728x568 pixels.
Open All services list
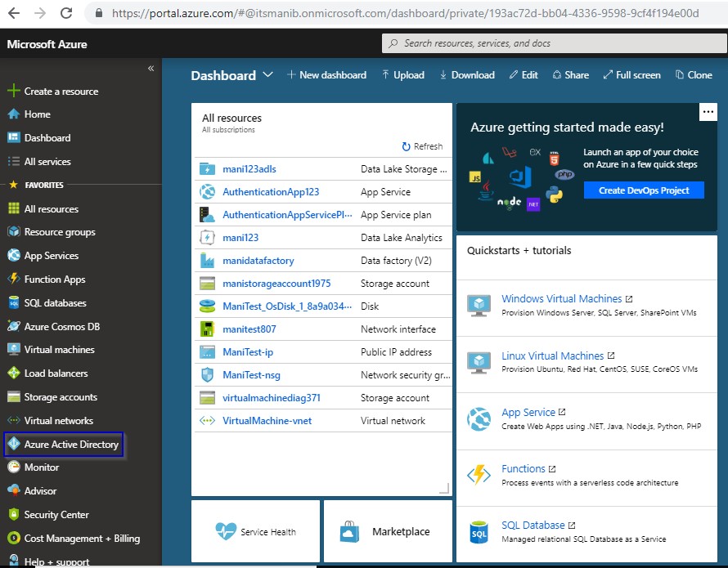click(x=47, y=162)
